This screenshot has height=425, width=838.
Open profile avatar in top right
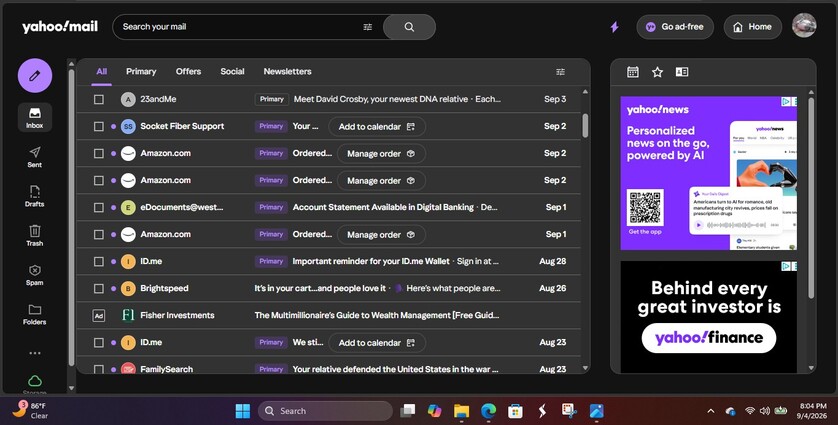tap(804, 26)
